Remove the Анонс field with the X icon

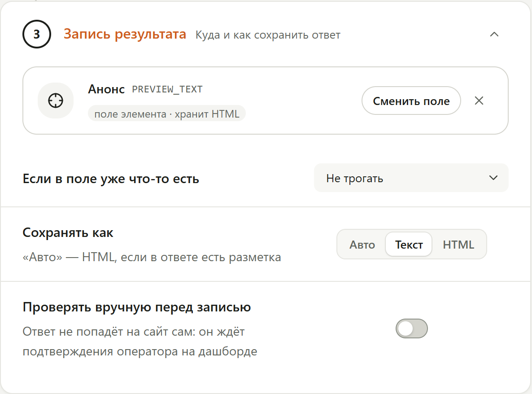tap(479, 101)
